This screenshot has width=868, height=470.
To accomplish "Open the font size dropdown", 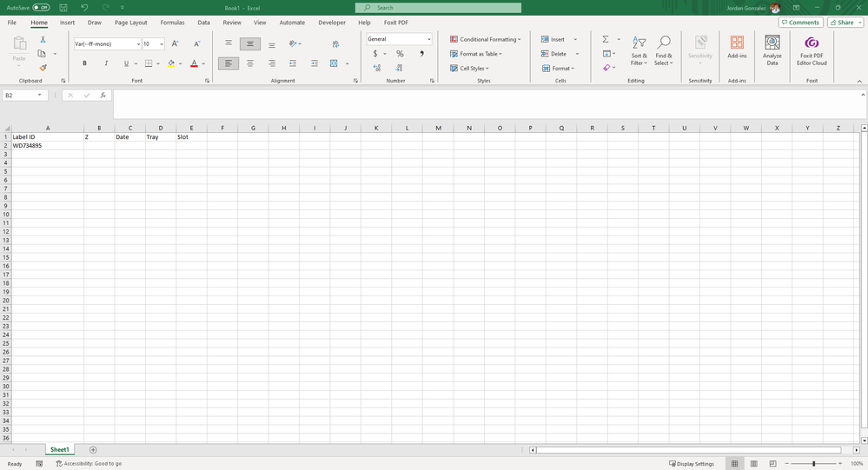I will [162, 44].
